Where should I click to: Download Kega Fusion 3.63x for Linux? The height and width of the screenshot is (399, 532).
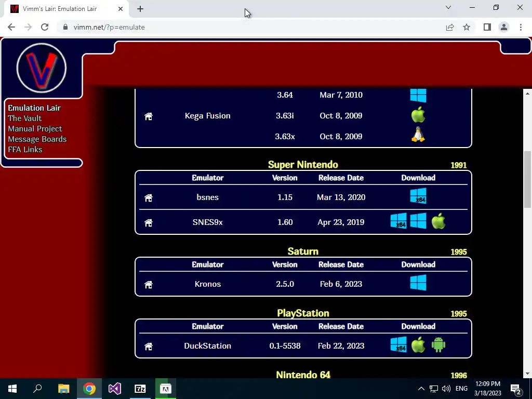(418, 135)
